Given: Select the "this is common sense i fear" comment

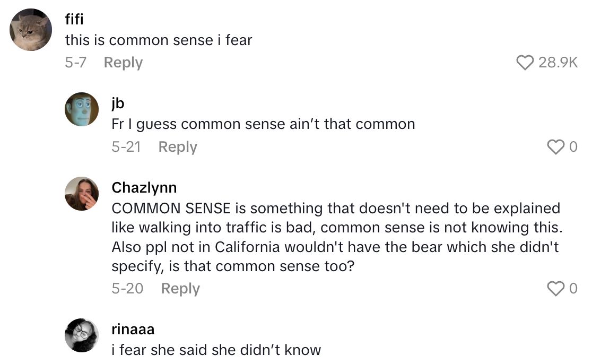Looking at the screenshot, I should pyautogui.click(x=159, y=40).
